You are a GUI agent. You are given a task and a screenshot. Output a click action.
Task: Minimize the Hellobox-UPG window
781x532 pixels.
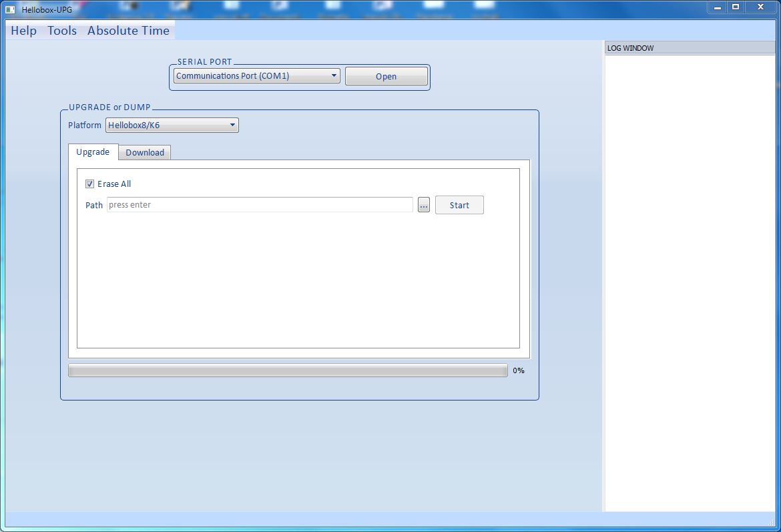717,7
